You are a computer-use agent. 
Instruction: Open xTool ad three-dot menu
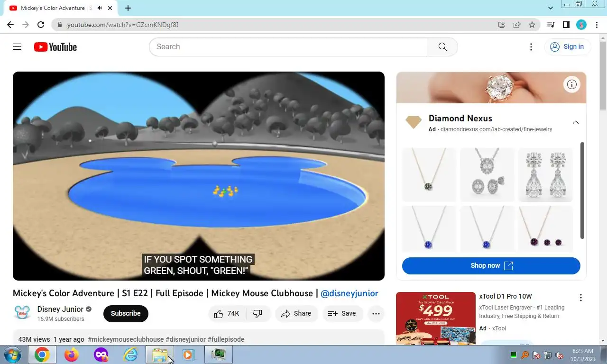tap(580, 298)
